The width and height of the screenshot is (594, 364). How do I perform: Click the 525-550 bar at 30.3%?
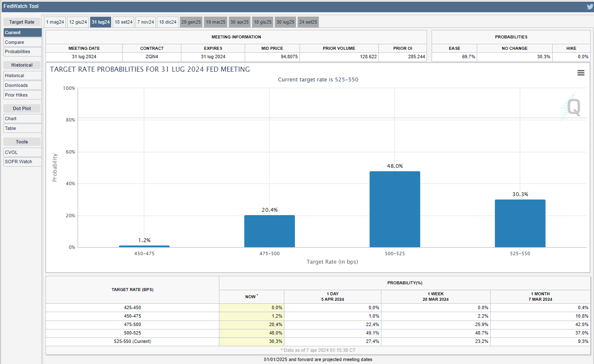pos(520,223)
